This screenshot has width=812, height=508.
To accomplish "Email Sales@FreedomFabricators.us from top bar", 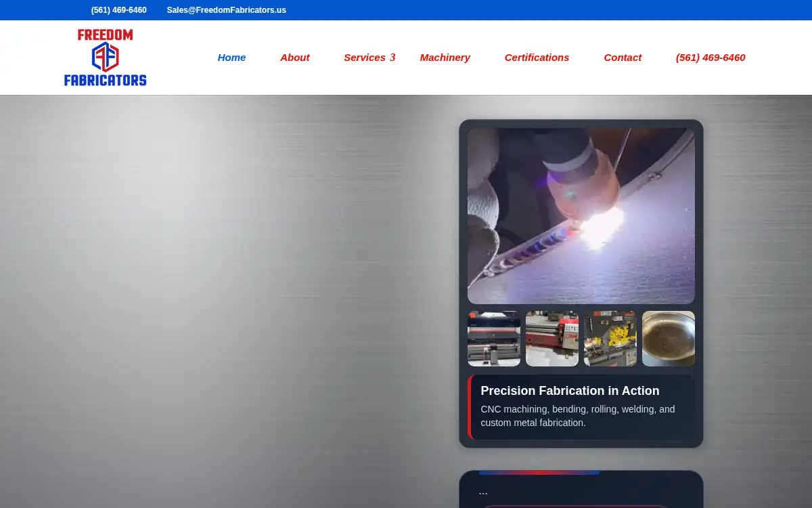I will click(227, 10).
